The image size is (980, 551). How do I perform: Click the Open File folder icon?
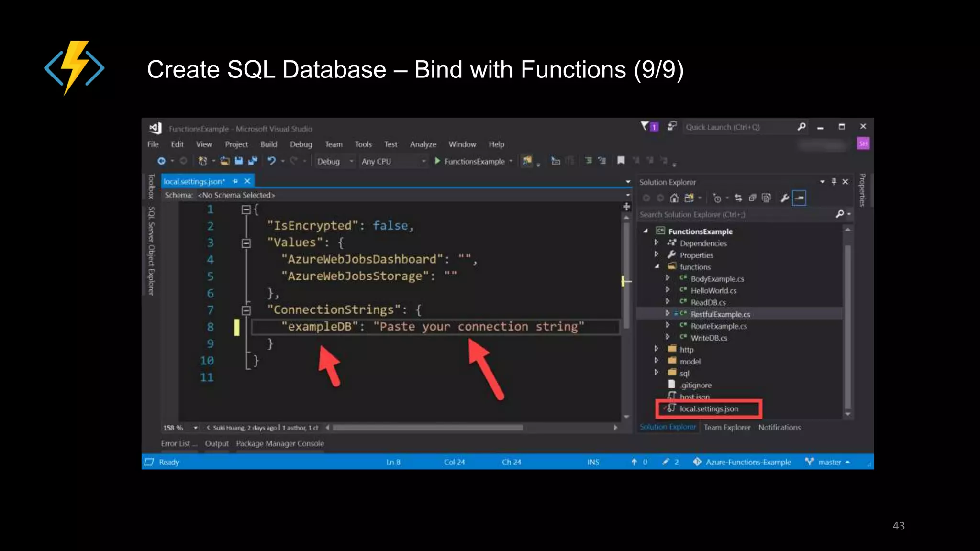click(225, 161)
